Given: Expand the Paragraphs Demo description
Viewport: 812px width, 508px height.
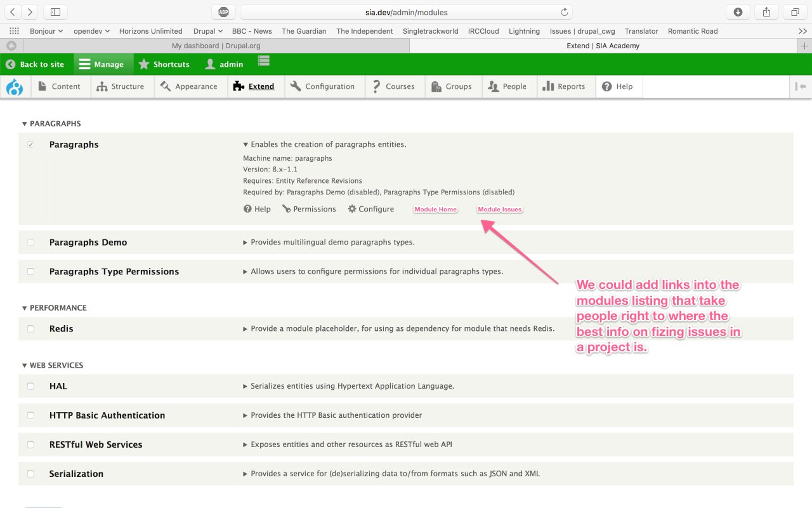Looking at the screenshot, I should coord(329,243).
